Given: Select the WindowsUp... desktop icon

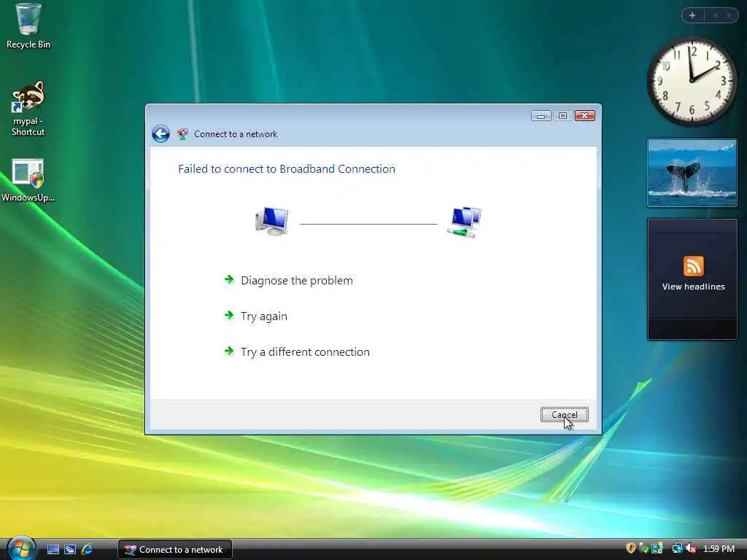Looking at the screenshot, I should click(x=28, y=180).
